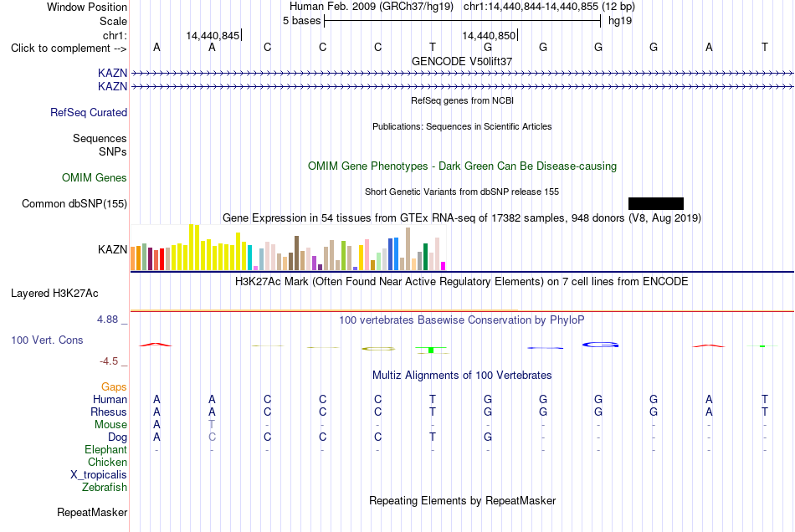Click the T base at sequence end
The height and width of the screenshot is (532, 795).
[x=765, y=47]
